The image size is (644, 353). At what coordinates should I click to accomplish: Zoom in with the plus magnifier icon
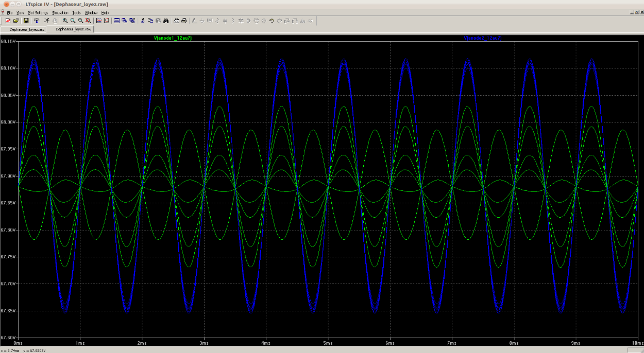click(x=65, y=21)
